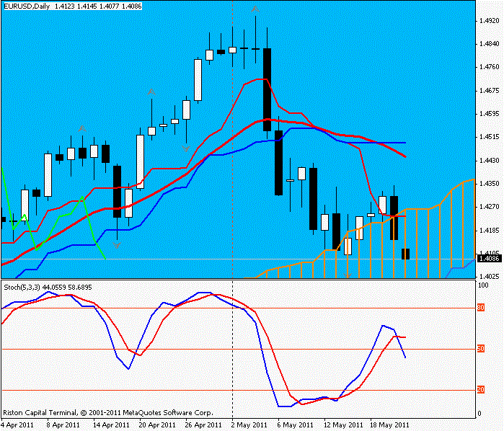
Task: Click the 2 May 2011 date label
Action: point(249,425)
